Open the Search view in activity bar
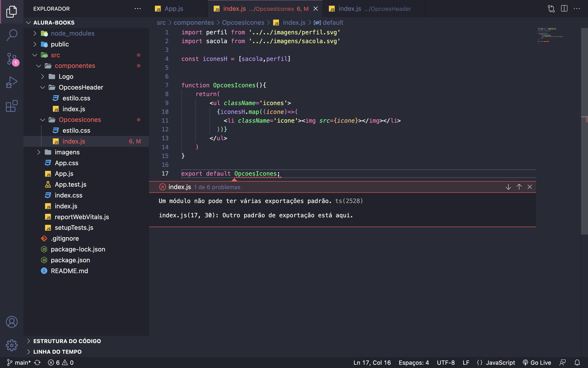 [x=12, y=35]
